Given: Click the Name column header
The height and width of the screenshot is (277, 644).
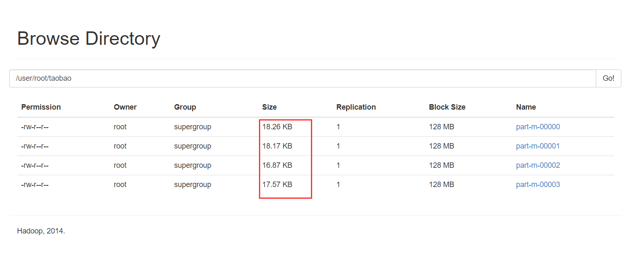Looking at the screenshot, I should pyautogui.click(x=525, y=107).
